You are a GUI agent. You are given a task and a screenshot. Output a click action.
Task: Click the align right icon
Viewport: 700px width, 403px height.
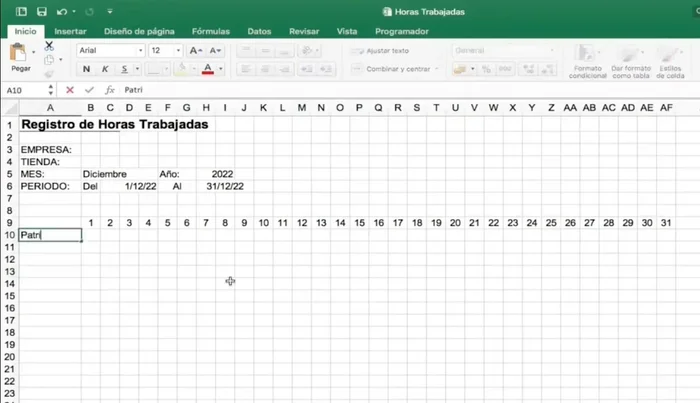[x=284, y=69]
